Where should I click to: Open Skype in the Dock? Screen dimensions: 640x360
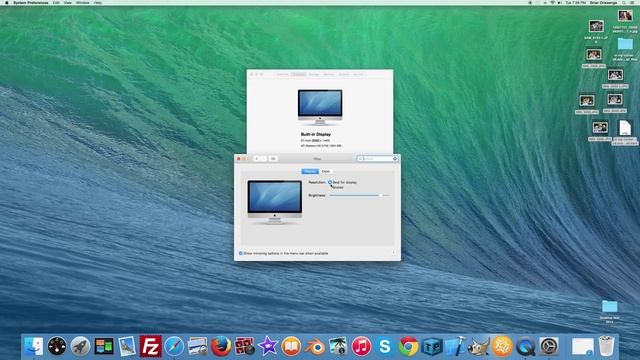click(x=385, y=346)
